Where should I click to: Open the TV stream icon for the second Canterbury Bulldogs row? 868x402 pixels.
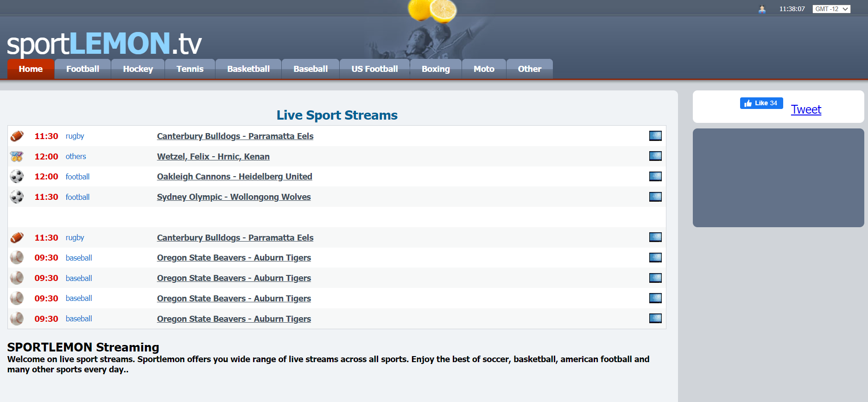[x=655, y=237]
